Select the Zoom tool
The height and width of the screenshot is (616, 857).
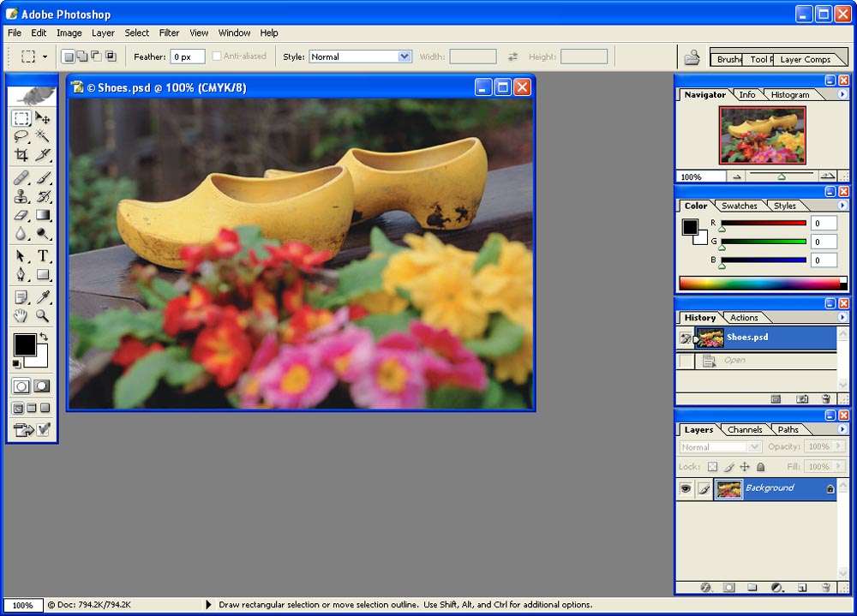[42, 315]
